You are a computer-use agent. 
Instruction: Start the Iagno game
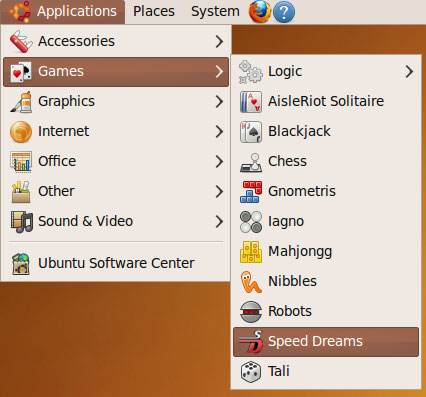point(326,221)
